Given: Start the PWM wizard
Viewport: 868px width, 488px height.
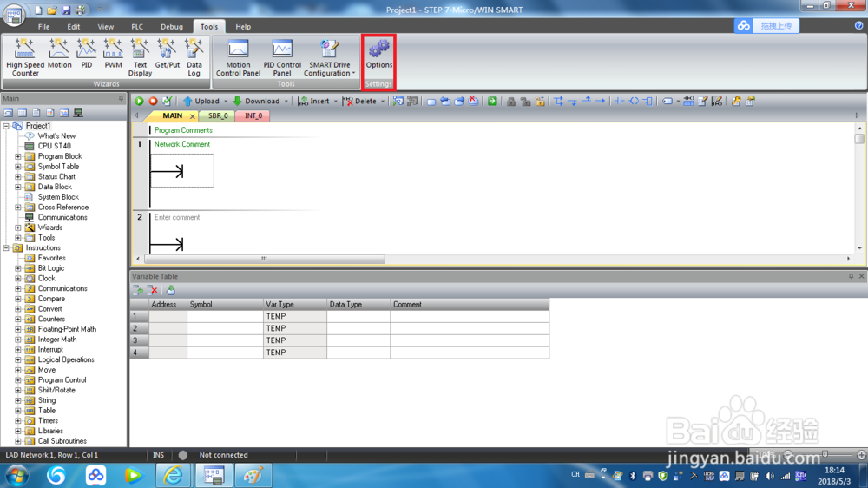Looking at the screenshot, I should (113, 54).
